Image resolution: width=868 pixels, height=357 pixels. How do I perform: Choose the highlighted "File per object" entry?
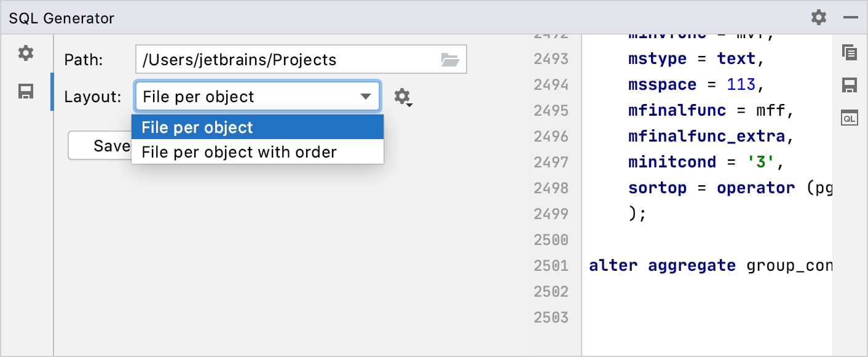click(197, 127)
